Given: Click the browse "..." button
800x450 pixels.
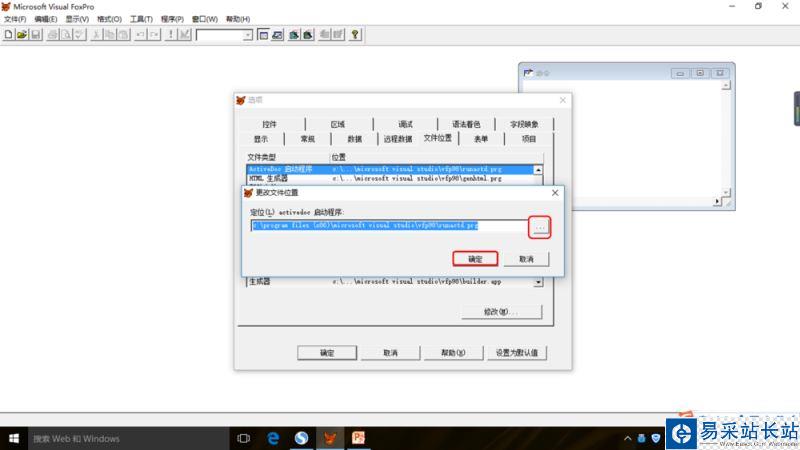Looking at the screenshot, I should [540, 227].
